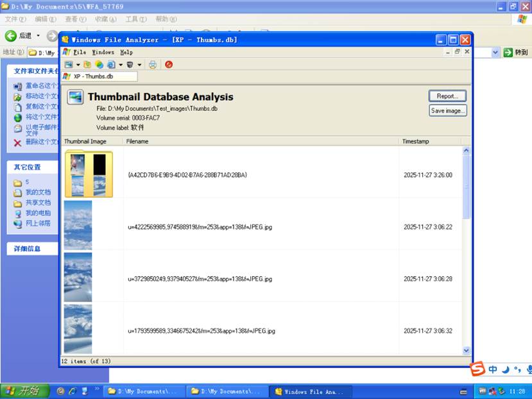The width and height of the screenshot is (532, 399).
Task: Sort by the Filename column header
Action: (x=261, y=142)
